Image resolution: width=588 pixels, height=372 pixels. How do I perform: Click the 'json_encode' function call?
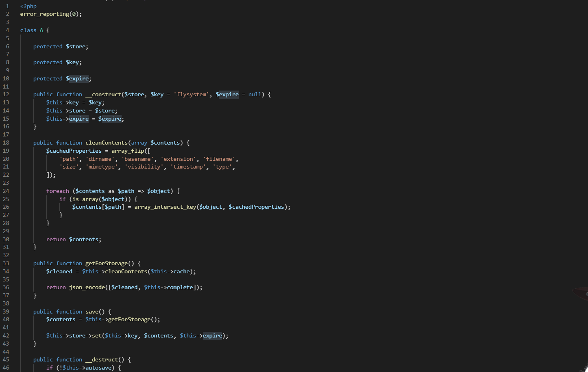(87, 288)
